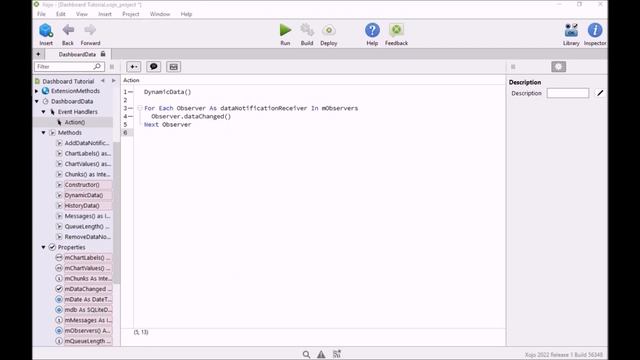640x360 pixels.
Task: Click the Insert toolbar icon
Action: [46, 30]
